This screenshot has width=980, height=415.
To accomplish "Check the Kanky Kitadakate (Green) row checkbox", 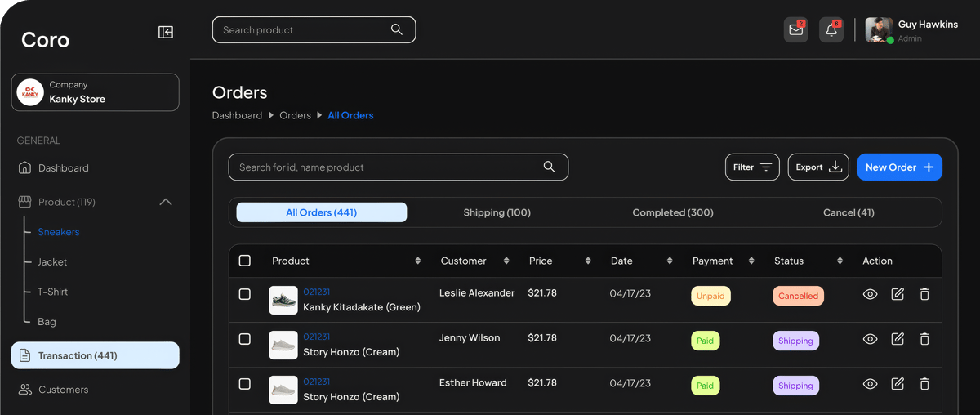I will (245, 294).
